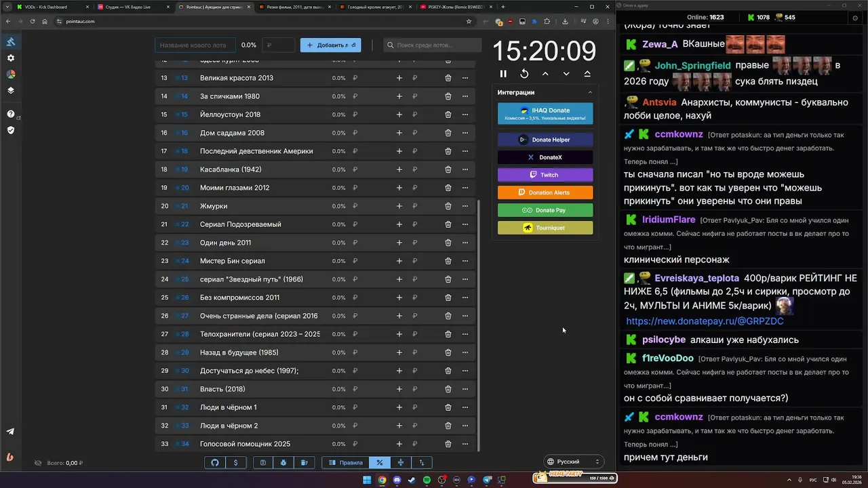The height and width of the screenshot is (488, 868).
Task: Delete the Жмурки lot
Action: (448, 206)
